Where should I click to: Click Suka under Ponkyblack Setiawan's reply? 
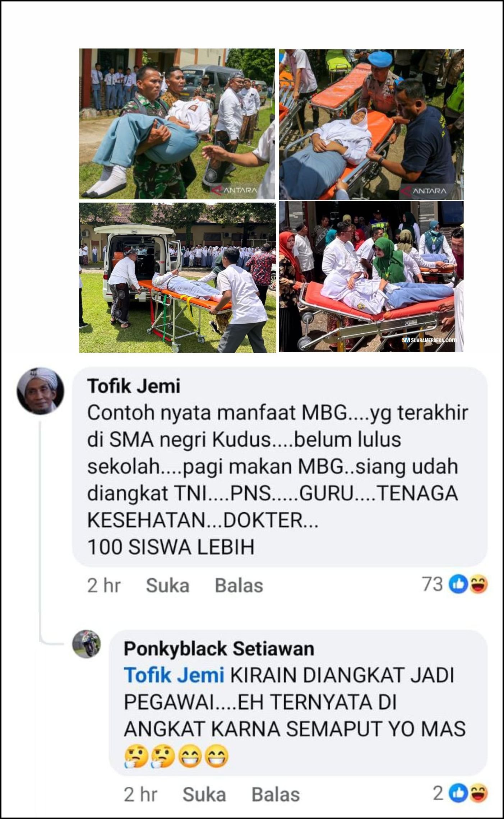pos(204,794)
